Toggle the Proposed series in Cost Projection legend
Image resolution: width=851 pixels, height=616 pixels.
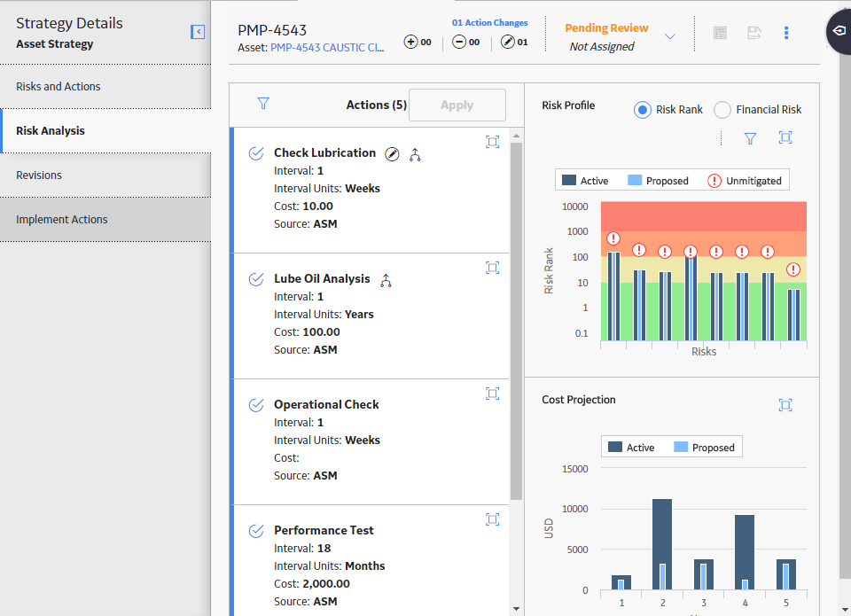coord(704,448)
